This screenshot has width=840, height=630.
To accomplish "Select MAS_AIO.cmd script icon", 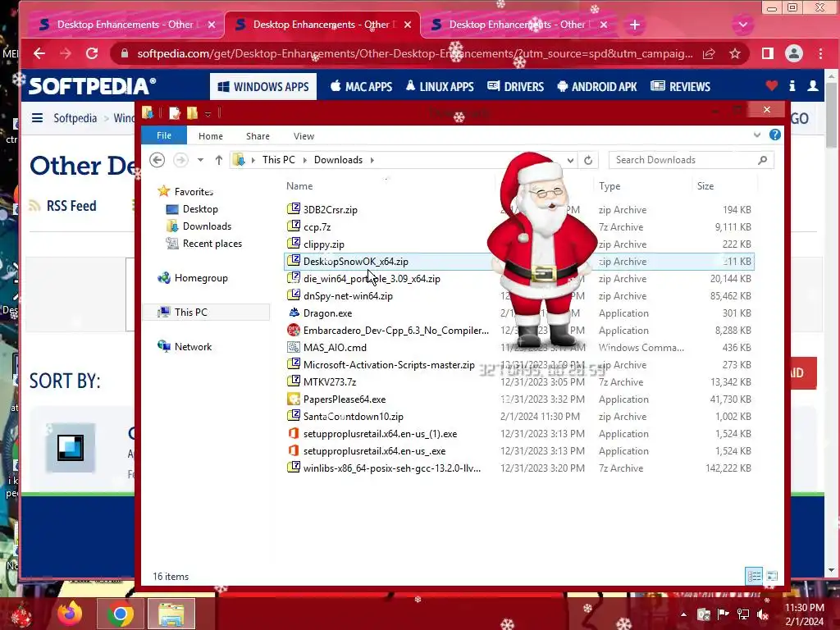I will [x=294, y=347].
